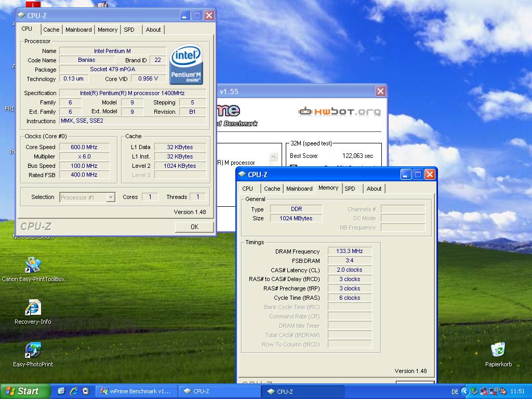Click the DE language indicator
Viewport: 532px width, 399px height.
tap(455, 392)
